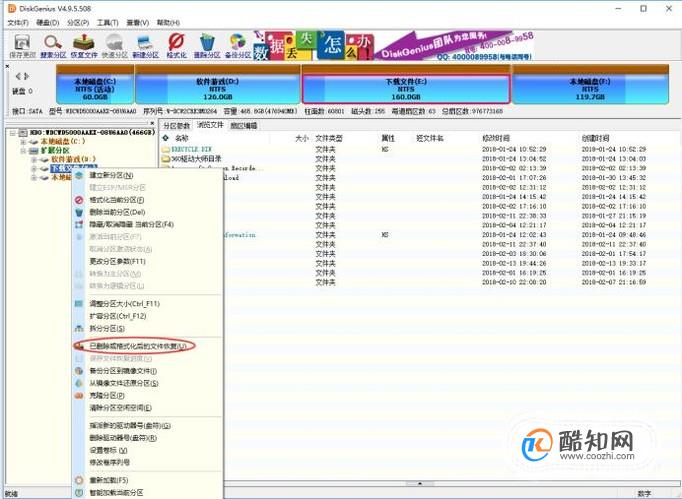Screen dimensions: 682x499
Task: Sort file list by 创建时间 column
Action: [x=595, y=138]
